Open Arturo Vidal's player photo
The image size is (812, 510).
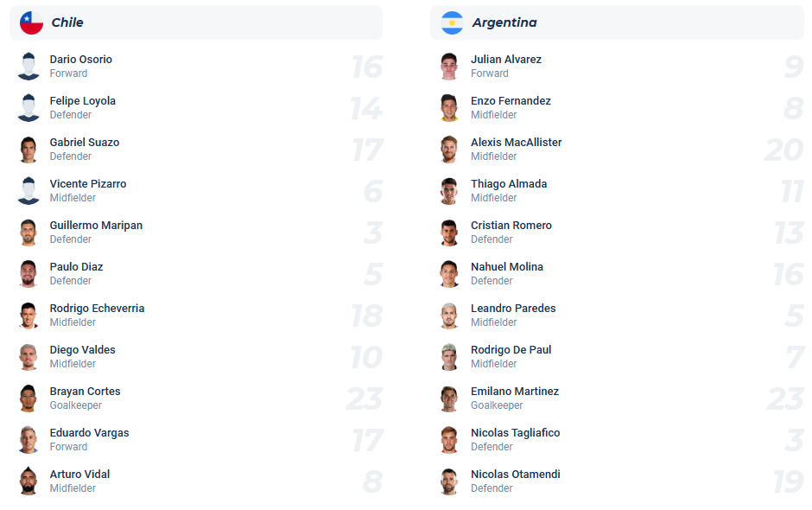pyautogui.click(x=29, y=481)
